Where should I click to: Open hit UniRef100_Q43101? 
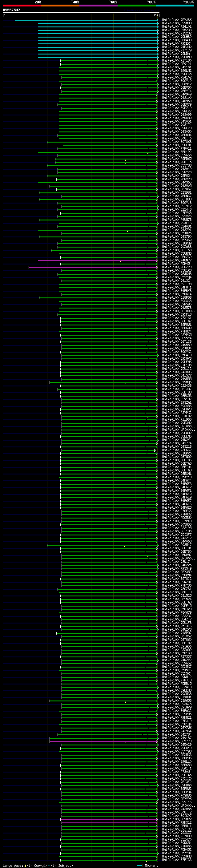[x=176, y=67]
